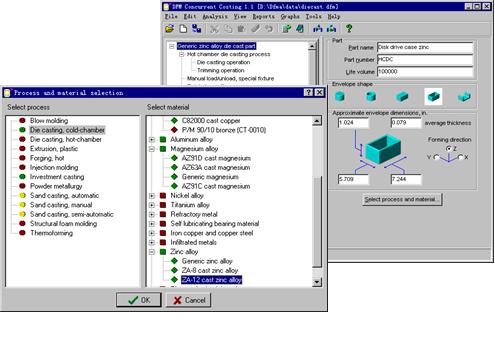
Task: Select the solid block envelope shape
Action: click(402, 97)
